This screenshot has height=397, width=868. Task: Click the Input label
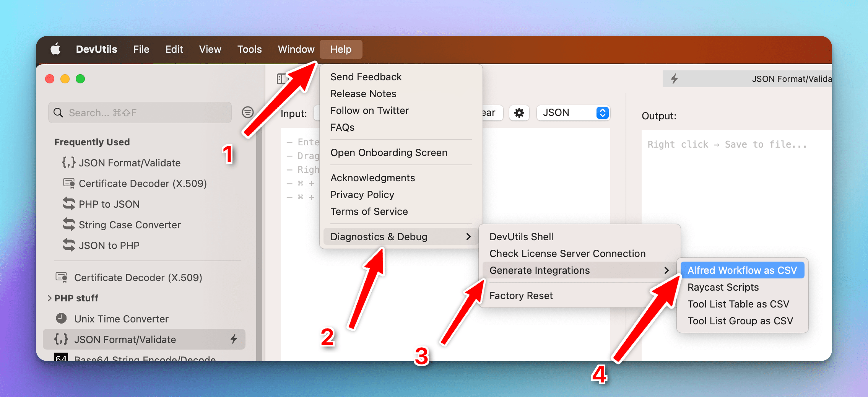294,114
